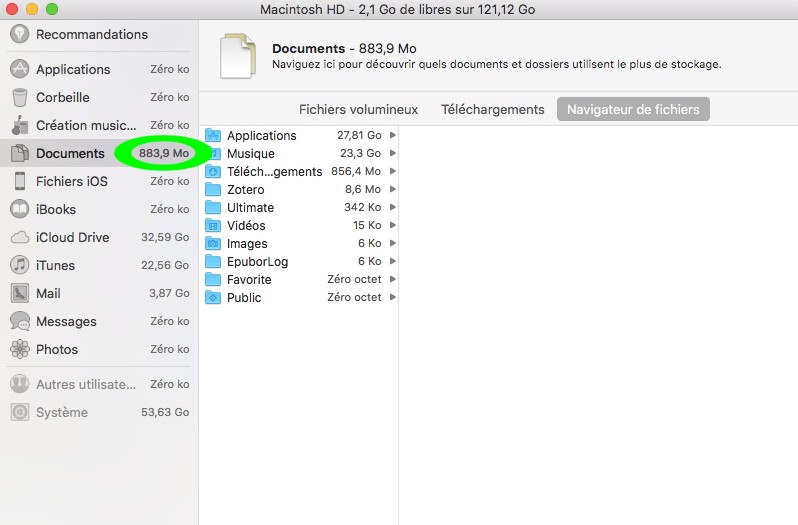
Task: Click the green zoom window button
Action: tap(51, 9)
